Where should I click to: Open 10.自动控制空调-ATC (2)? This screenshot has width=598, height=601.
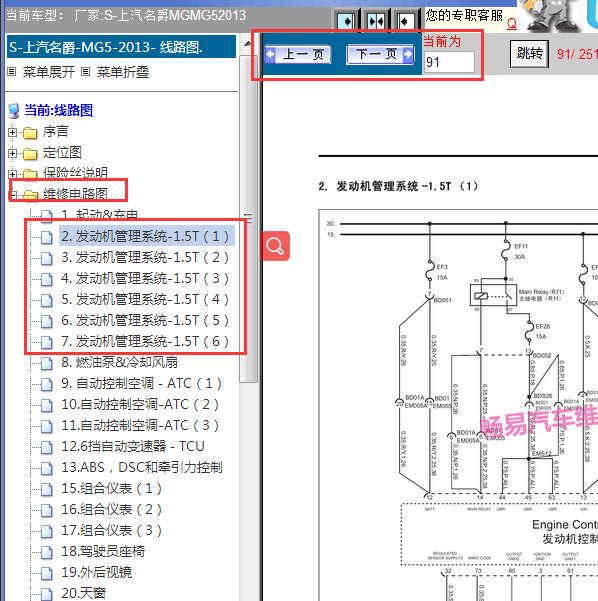click(x=140, y=404)
